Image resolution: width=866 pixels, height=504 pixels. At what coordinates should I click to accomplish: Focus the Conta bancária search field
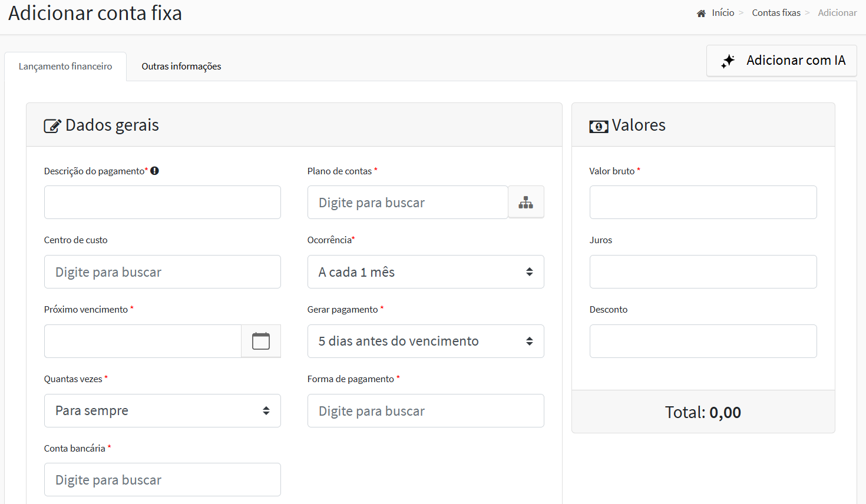point(163,480)
